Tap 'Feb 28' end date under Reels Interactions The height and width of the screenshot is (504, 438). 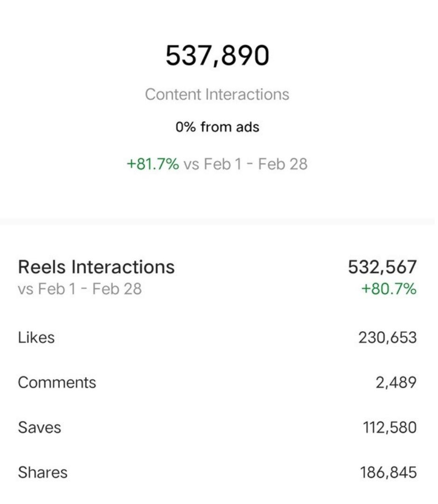click(x=117, y=288)
